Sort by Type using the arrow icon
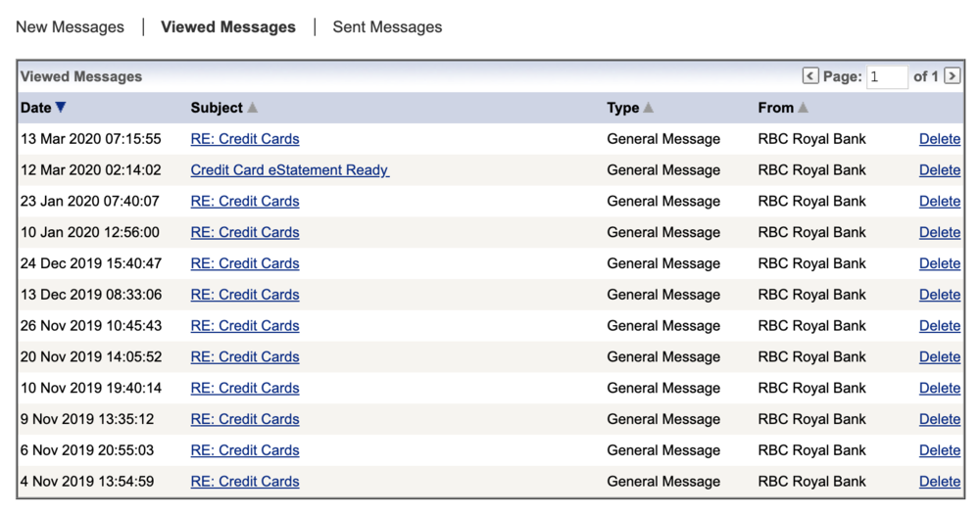 (x=649, y=108)
